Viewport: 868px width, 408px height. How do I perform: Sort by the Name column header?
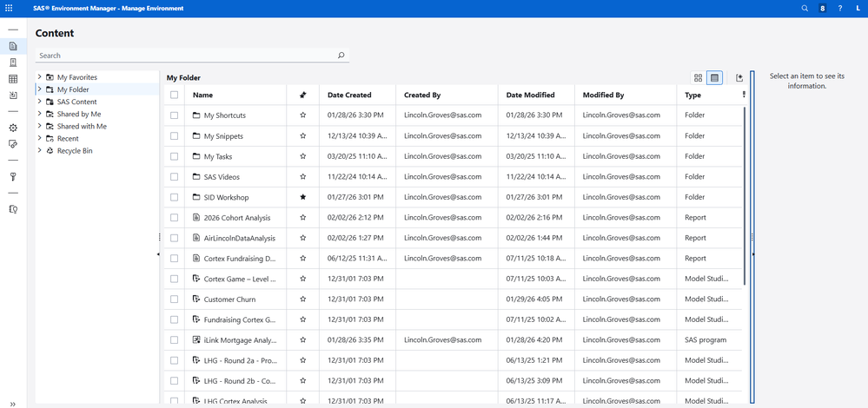202,95
